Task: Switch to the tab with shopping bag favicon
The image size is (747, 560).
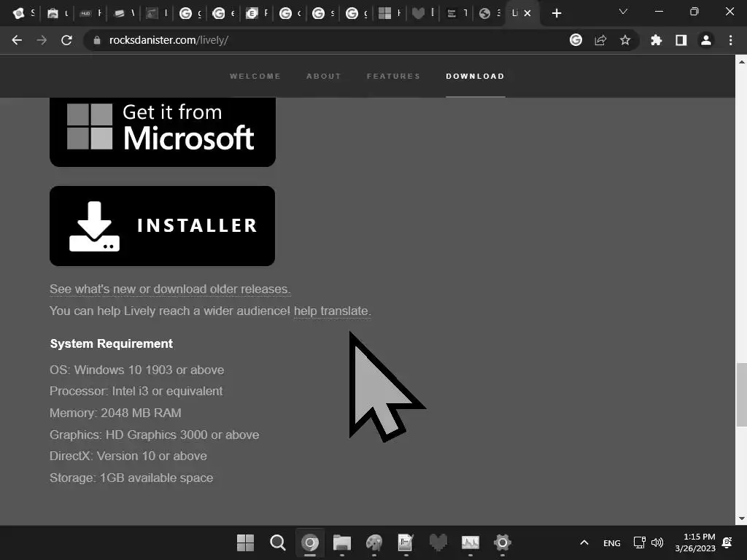Action: point(57,13)
